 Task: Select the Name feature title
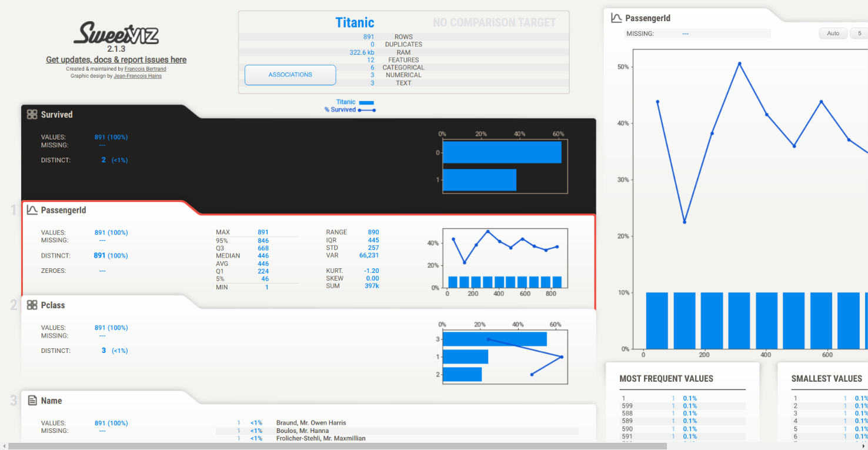(x=52, y=401)
